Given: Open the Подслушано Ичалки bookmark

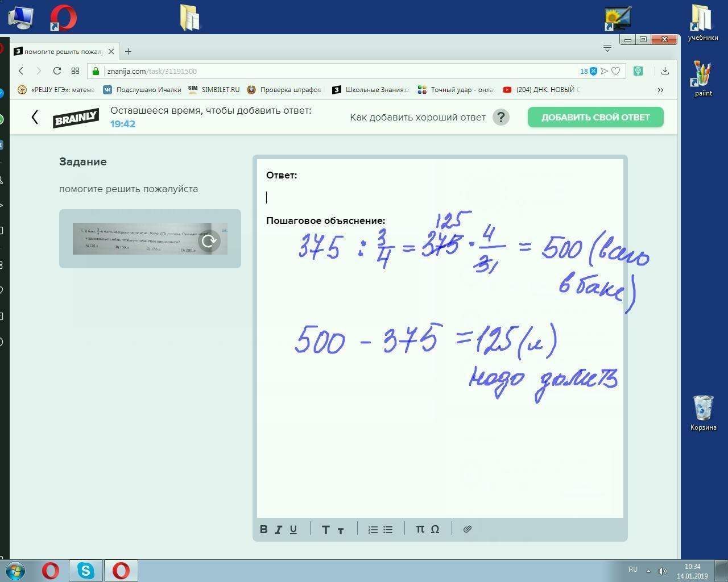Looking at the screenshot, I should point(142,90).
